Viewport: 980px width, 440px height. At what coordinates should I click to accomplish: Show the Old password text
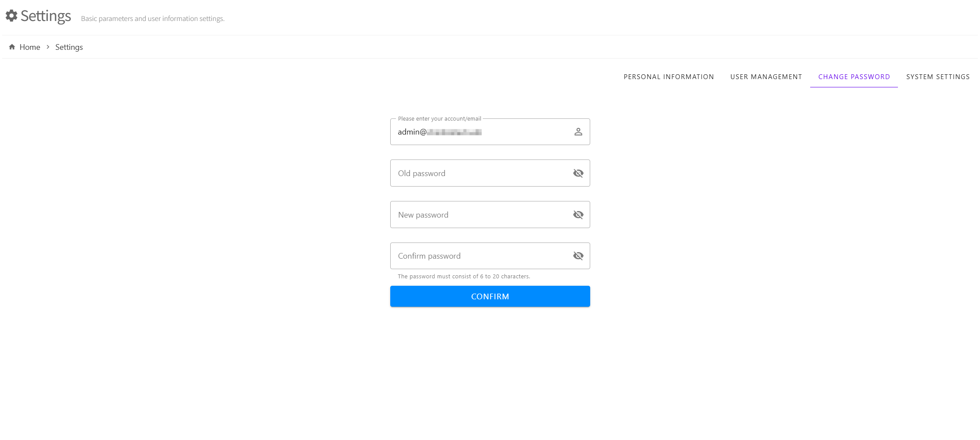tap(578, 173)
